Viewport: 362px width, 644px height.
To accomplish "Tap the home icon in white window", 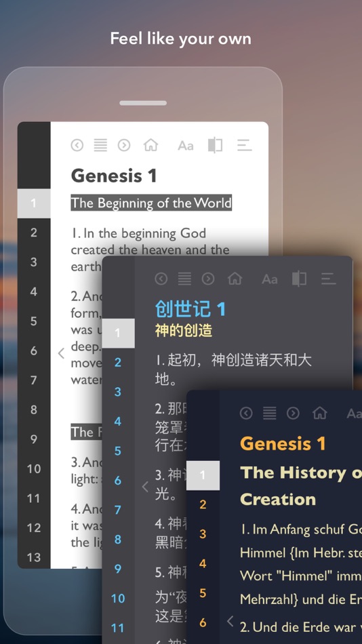I will tap(150, 145).
